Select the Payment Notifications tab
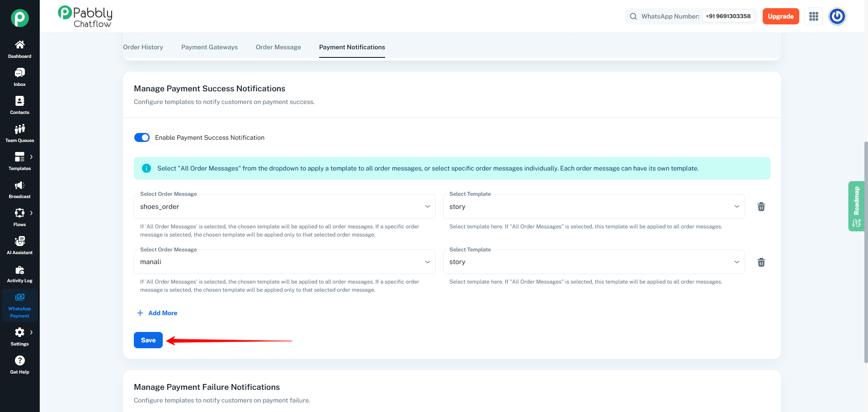This screenshot has height=412, width=868. click(x=352, y=47)
